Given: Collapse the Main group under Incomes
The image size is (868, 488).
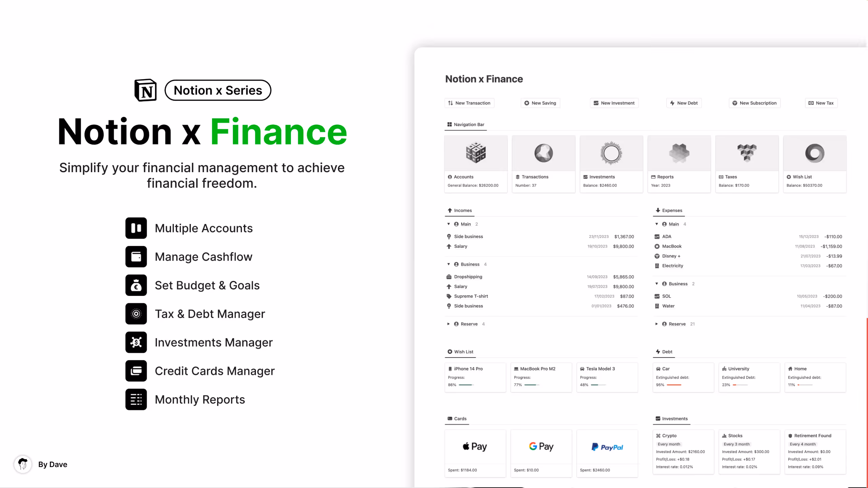Looking at the screenshot, I should pyautogui.click(x=449, y=224).
